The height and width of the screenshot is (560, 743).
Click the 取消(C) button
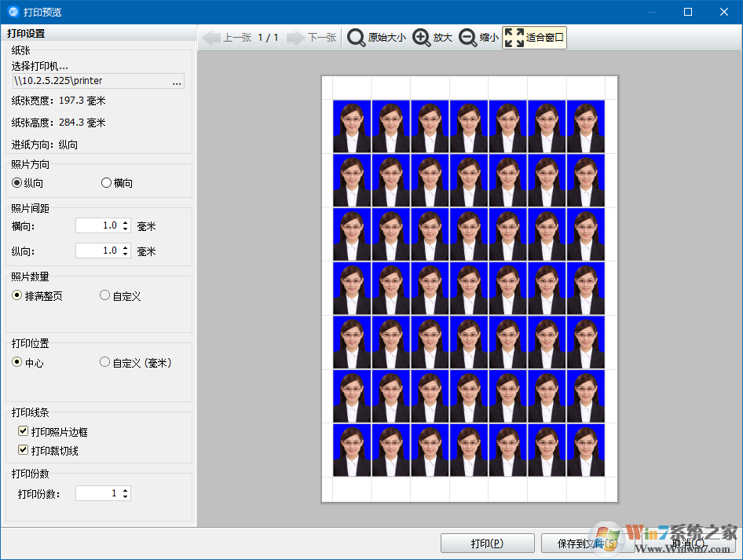point(688,544)
